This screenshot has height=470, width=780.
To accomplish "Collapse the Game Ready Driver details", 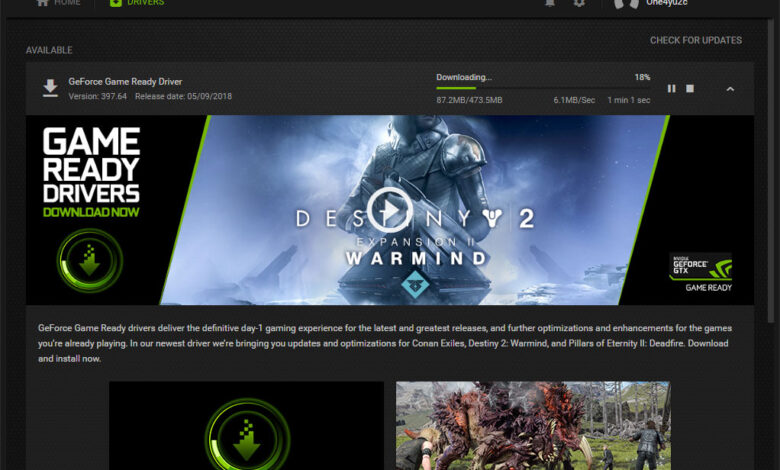I will click(730, 89).
